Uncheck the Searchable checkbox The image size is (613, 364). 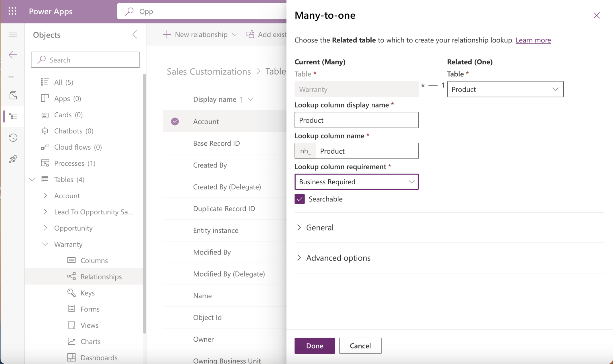click(299, 199)
